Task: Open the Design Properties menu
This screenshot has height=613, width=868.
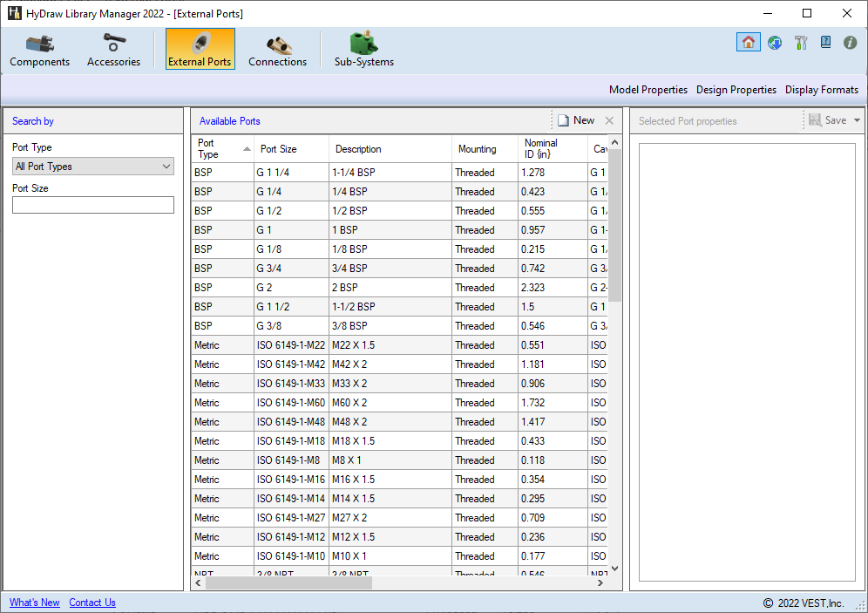Action: click(x=736, y=90)
